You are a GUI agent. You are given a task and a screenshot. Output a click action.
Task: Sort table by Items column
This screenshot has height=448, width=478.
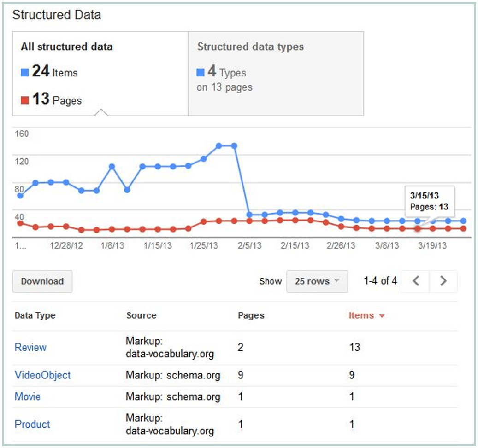(x=366, y=315)
